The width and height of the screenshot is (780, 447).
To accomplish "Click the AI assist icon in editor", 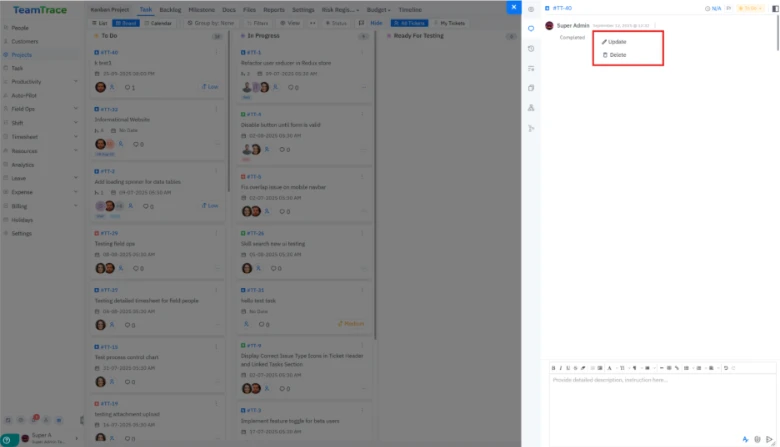I will (746, 438).
